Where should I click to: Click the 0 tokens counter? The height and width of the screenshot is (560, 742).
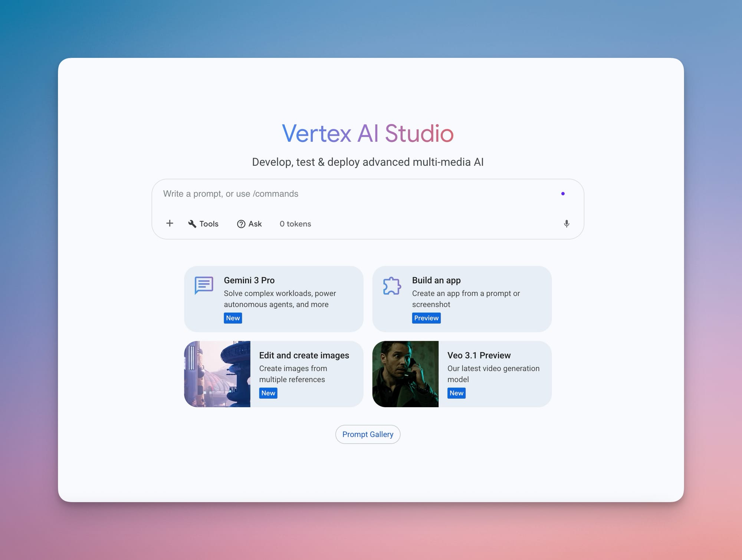pos(295,224)
